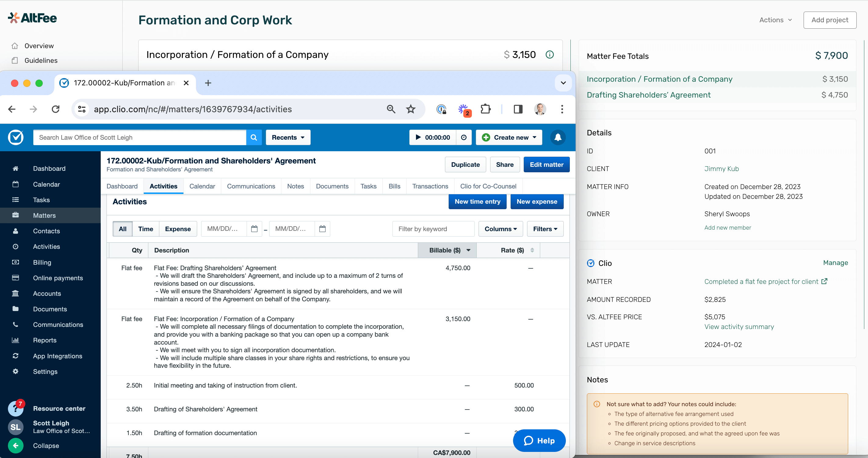Screen dimensions: 868x458
Task: Click the AltFee logo
Action: [x=32, y=18]
